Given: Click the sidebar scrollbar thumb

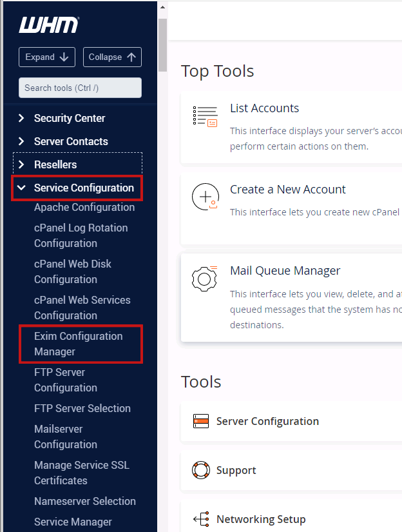Looking at the screenshot, I should tap(163, 44).
